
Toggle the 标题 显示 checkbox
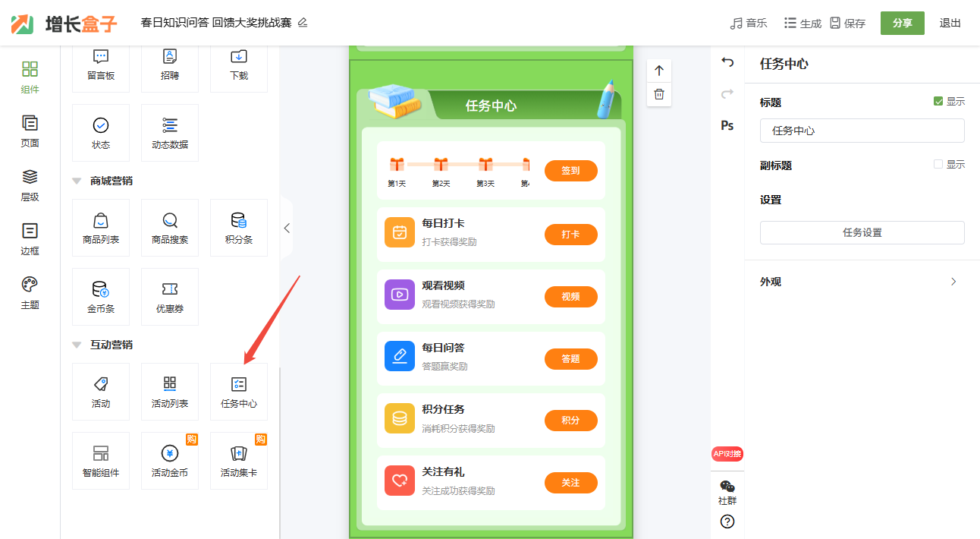(x=938, y=102)
